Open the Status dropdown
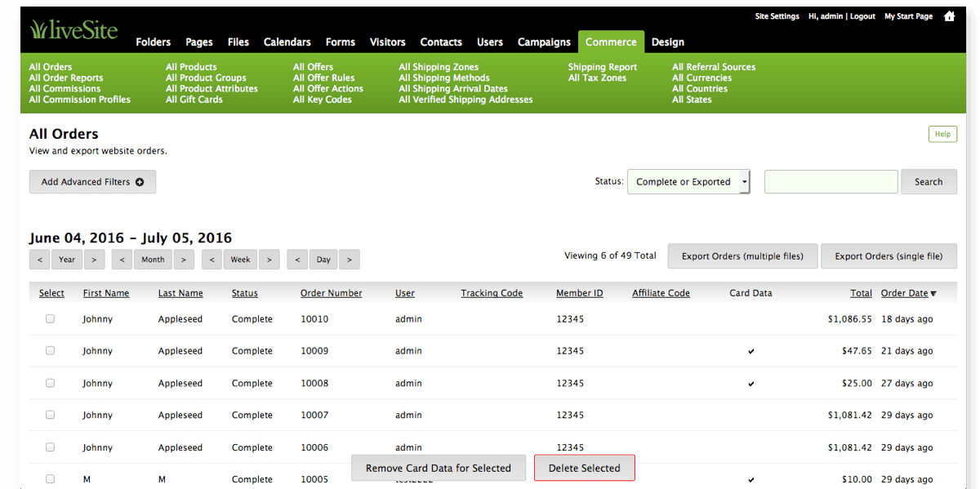Viewport: 980px width, 489px height. pos(688,182)
